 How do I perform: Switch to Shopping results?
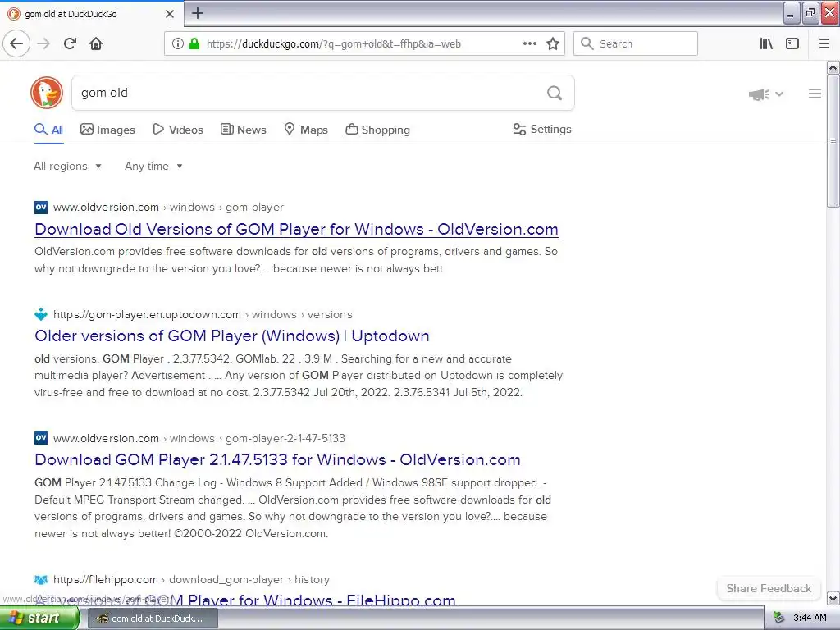[x=377, y=130]
